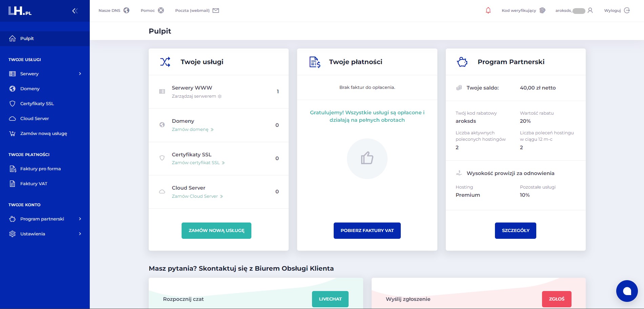Click the user profile icon
The width and height of the screenshot is (644, 309).
coord(590,11)
